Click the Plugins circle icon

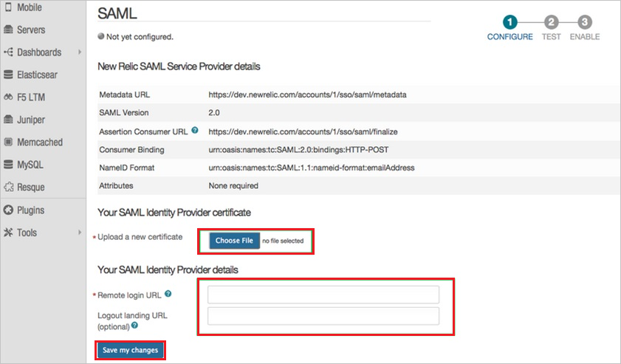[x=8, y=210]
